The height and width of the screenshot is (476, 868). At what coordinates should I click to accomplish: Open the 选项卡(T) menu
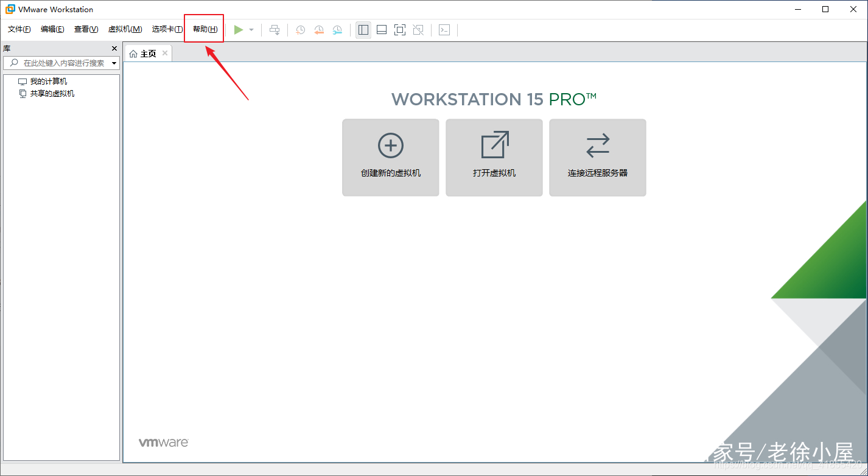click(x=167, y=29)
